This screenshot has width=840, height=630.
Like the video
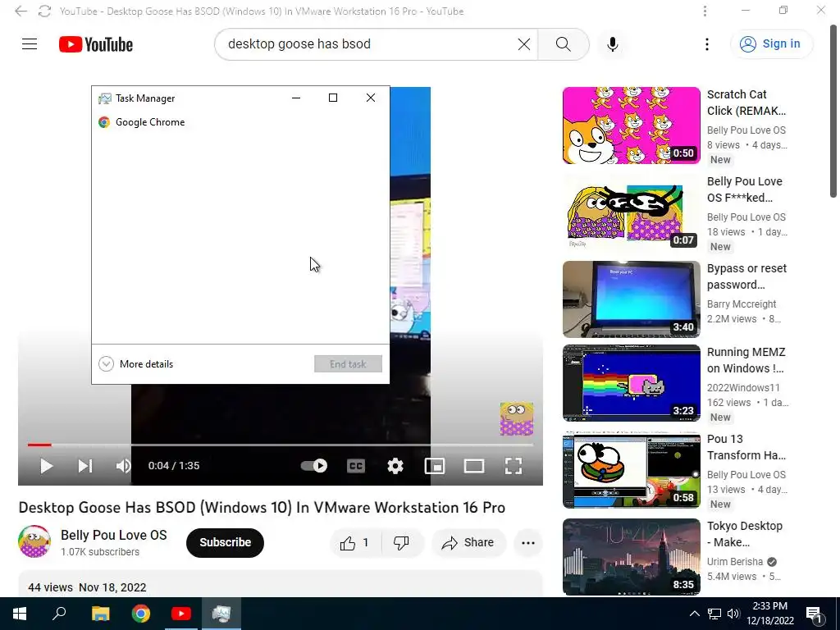pos(354,543)
